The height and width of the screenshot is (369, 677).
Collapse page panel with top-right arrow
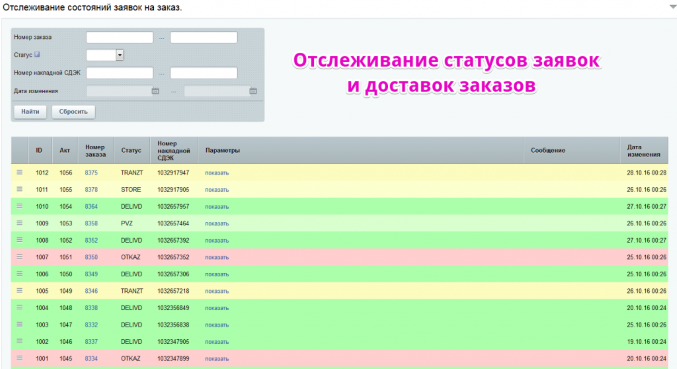pyautogui.click(x=673, y=7)
